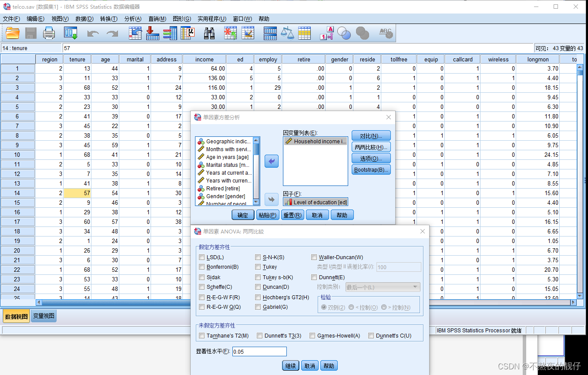Open a data file via folder icon
Image resolution: width=588 pixels, height=375 pixels.
tap(13, 33)
